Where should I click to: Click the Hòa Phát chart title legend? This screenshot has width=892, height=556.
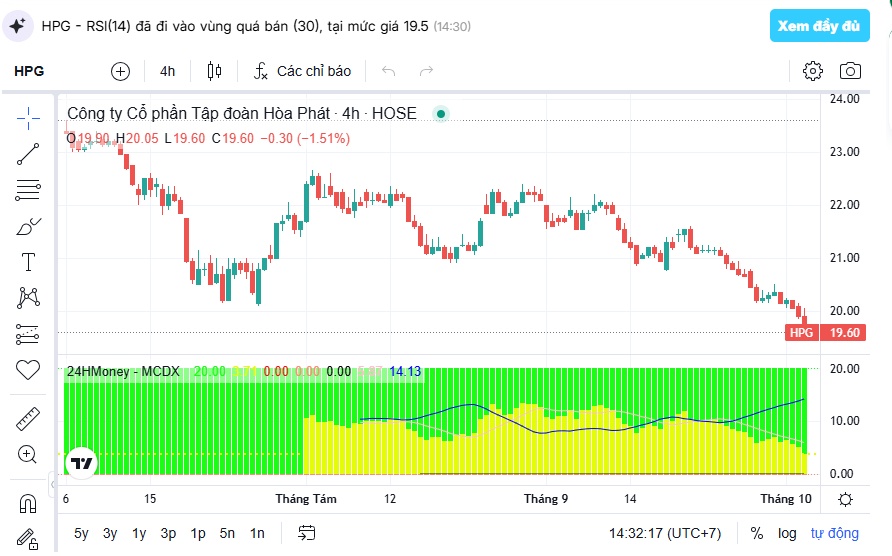click(242, 113)
